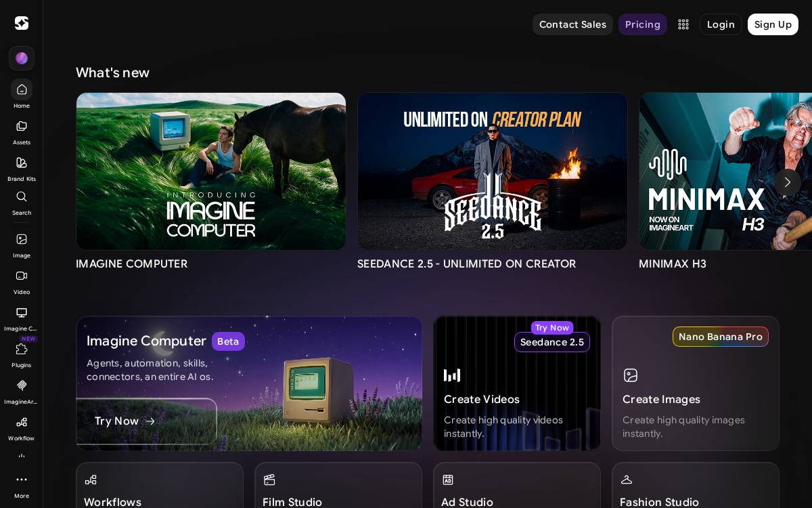Open the More menu in the sidebar
This screenshot has width=812, height=508.
pos(22,485)
